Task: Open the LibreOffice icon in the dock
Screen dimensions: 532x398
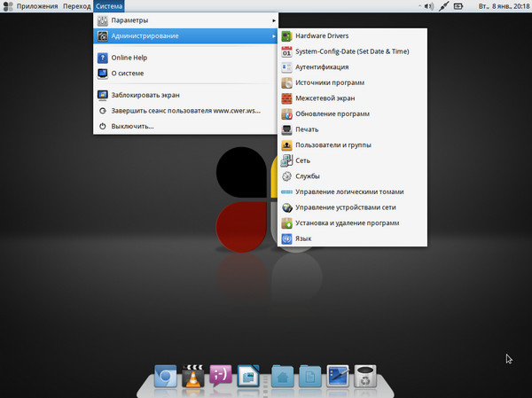Action: click(x=247, y=377)
